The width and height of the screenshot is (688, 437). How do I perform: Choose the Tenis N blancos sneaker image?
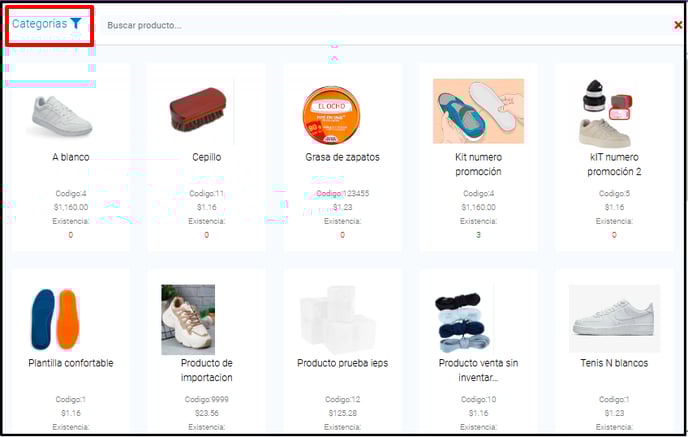click(614, 319)
